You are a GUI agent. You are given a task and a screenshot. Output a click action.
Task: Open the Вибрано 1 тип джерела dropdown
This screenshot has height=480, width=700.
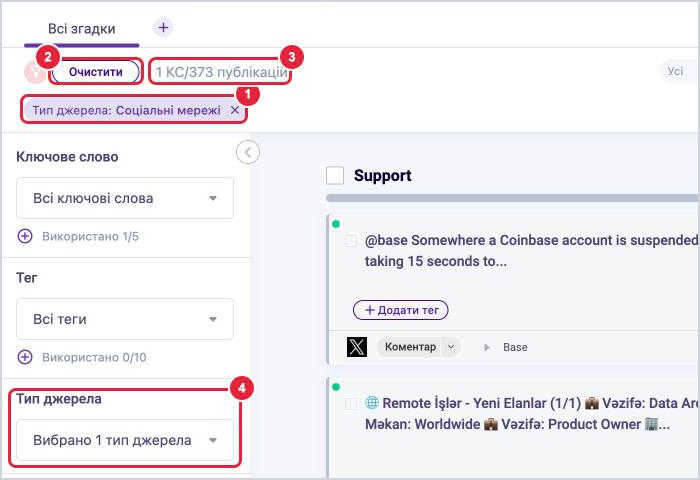tap(125, 440)
